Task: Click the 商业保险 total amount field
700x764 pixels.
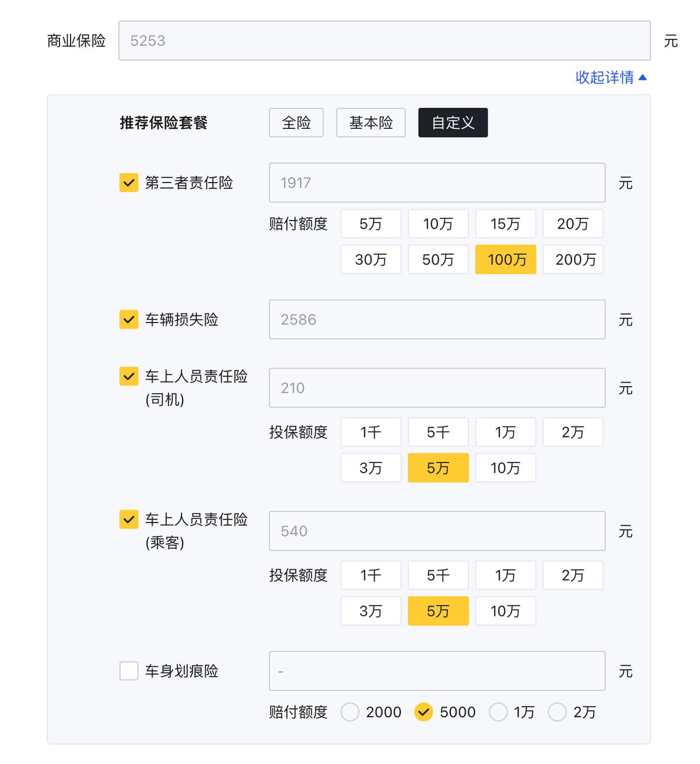Action: coord(384,41)
